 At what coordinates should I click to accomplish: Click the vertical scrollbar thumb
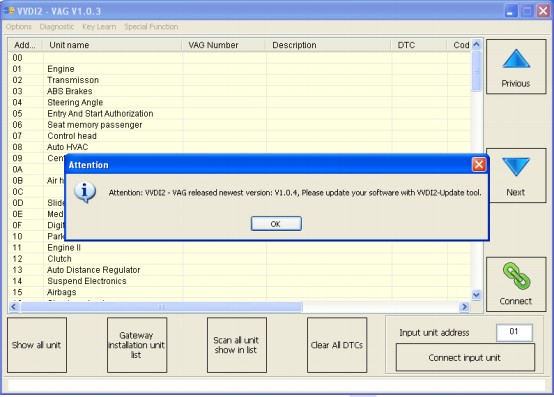point(476,71)
